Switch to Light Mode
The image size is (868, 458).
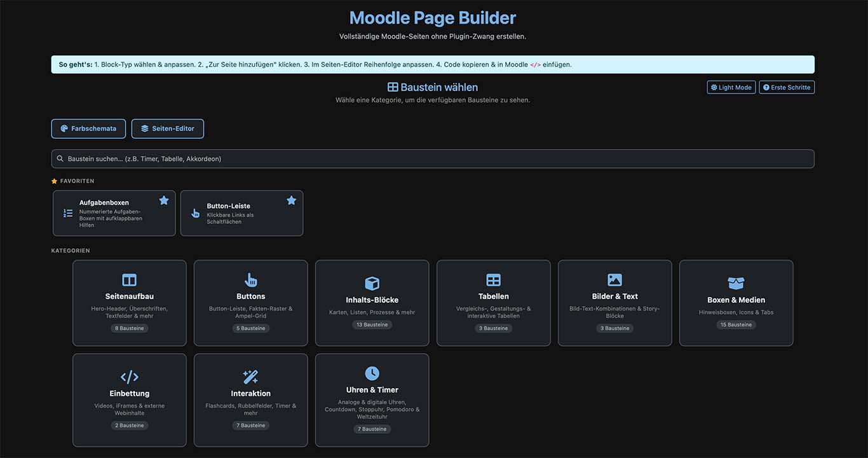pos(731,87)
